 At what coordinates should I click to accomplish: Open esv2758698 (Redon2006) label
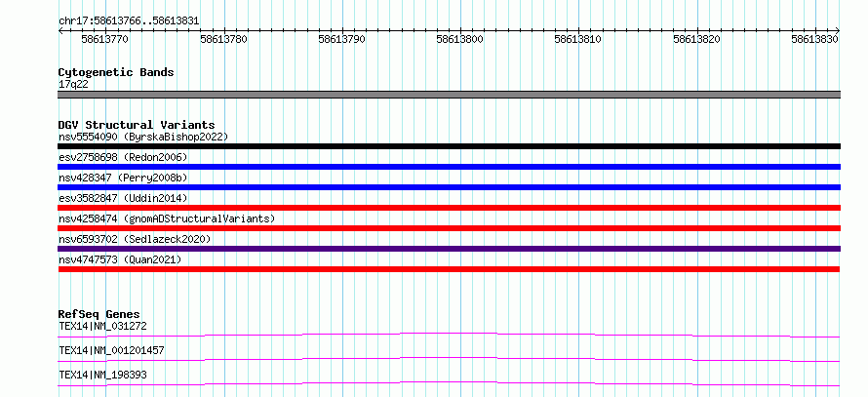[x=123, y=157]
